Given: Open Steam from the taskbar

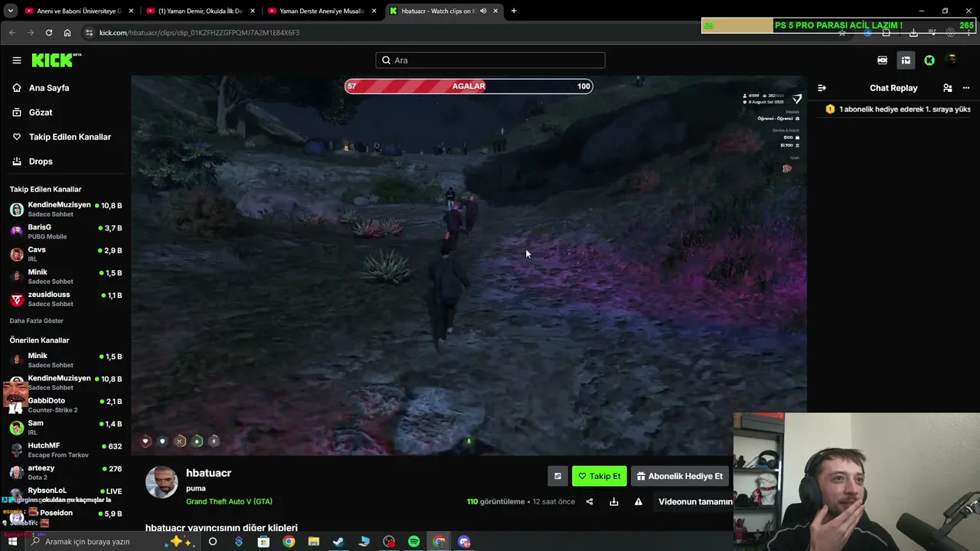Looking at the screenshot, I should point(338,542).
